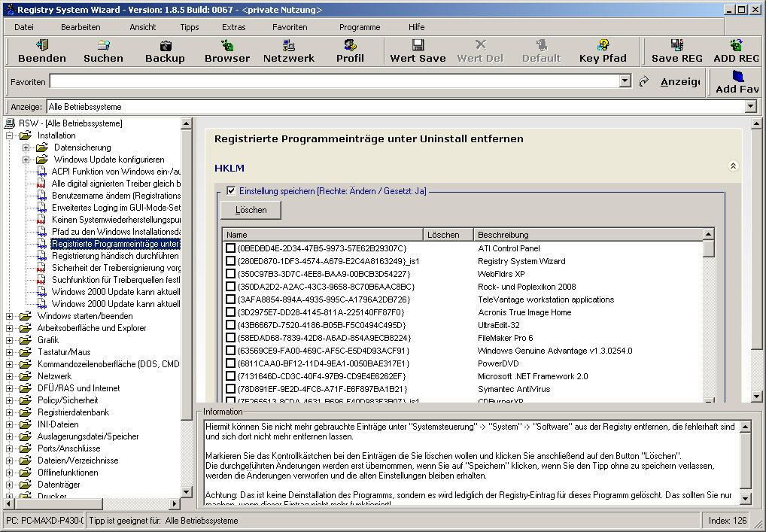Expand the Windows starten/beenden node

pos(9,316)
